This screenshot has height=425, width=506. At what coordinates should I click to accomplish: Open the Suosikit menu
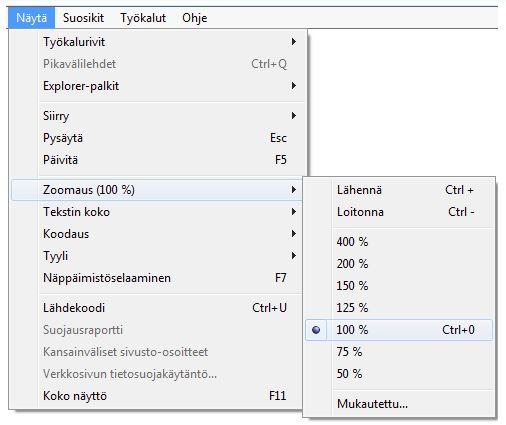[83, 18]
